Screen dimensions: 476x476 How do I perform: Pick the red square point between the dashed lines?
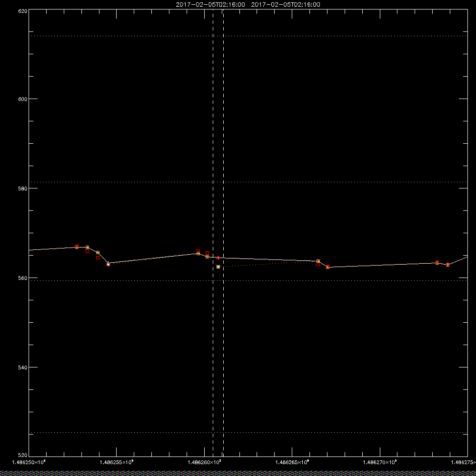218,258
